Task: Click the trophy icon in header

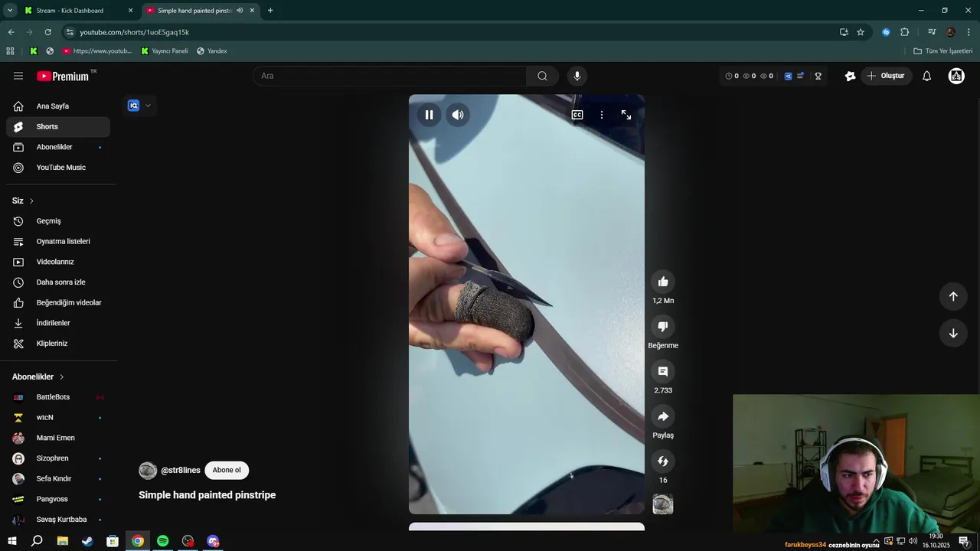Action: [x=818, y=76]
